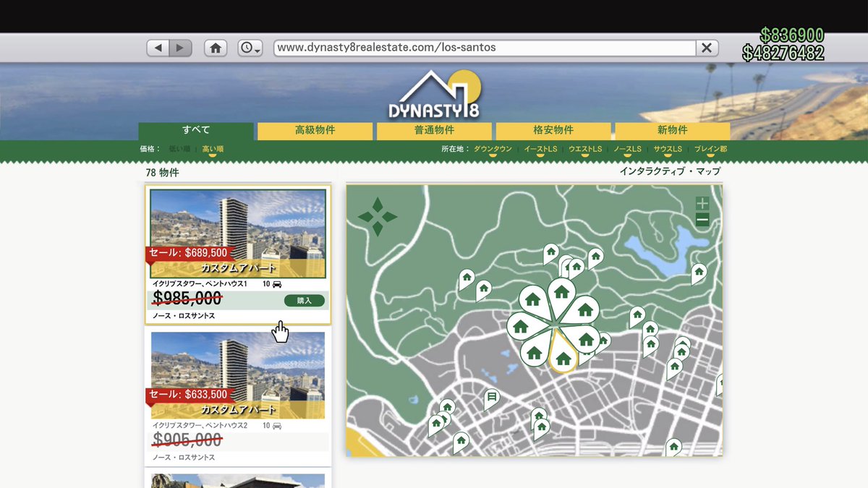This screenshot has height=488, width=868.
Task: Click the building-icon marker on the map
Action: (x=492, y=397)
